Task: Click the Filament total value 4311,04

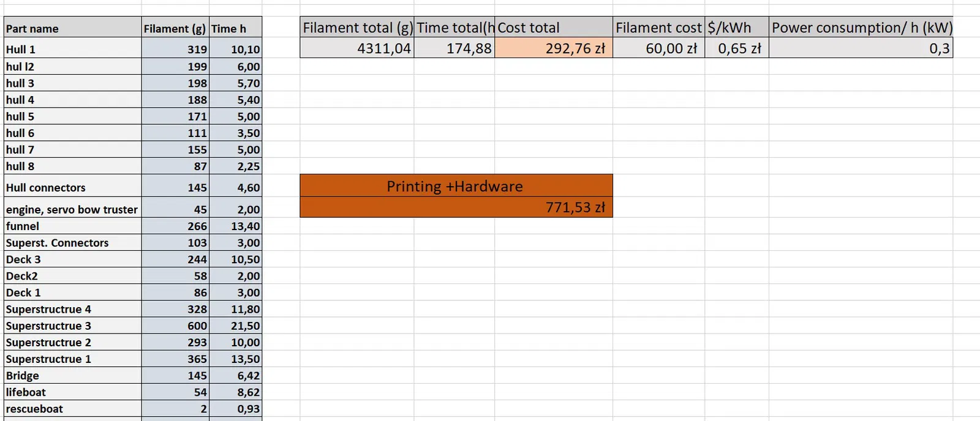Action: pos(357,48)
